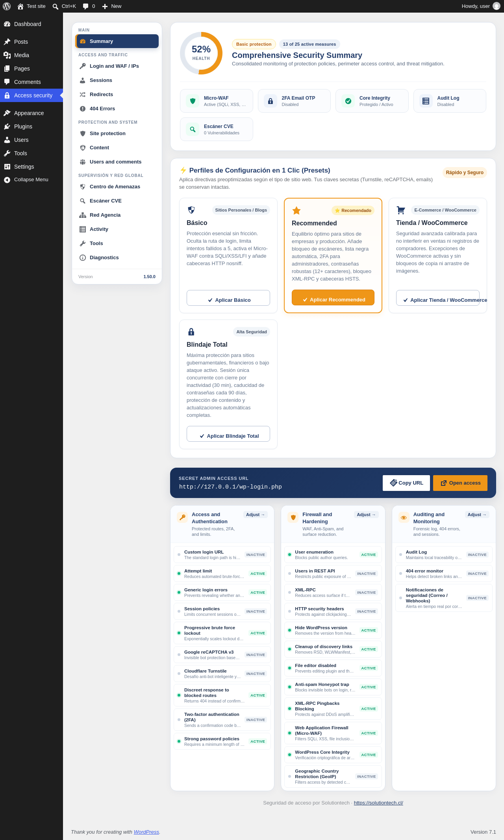The image size is (504, 840).
Task: Click the Micro-WAF shield icon
Action: pos(193,101)
